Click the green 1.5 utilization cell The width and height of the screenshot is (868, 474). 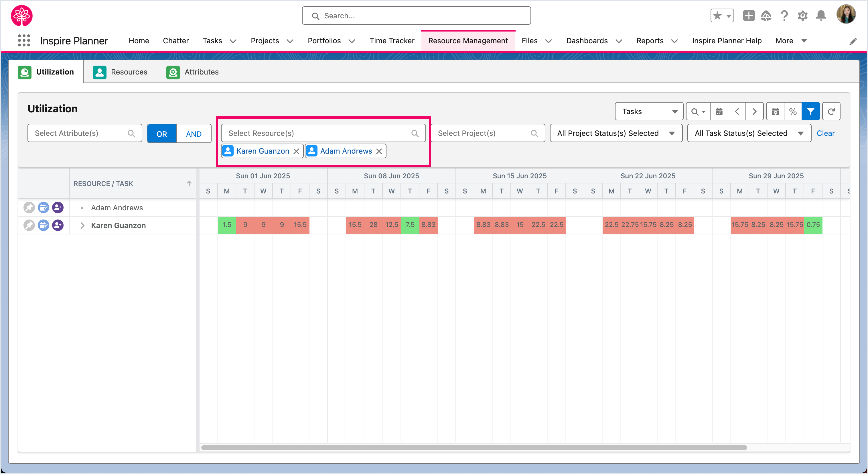[x=227, y=225]
